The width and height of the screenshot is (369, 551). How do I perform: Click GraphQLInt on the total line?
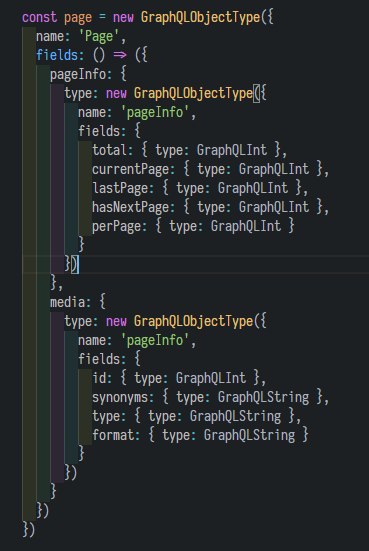232,150
